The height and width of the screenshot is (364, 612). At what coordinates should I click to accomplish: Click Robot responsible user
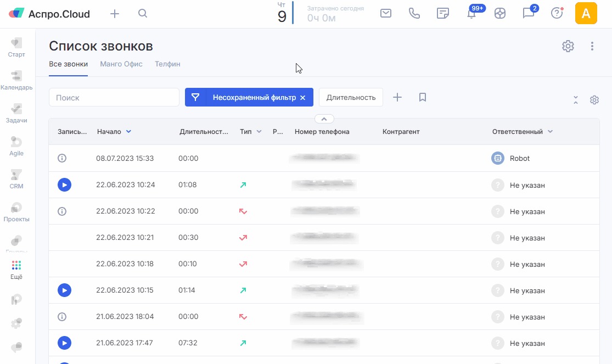510,158
